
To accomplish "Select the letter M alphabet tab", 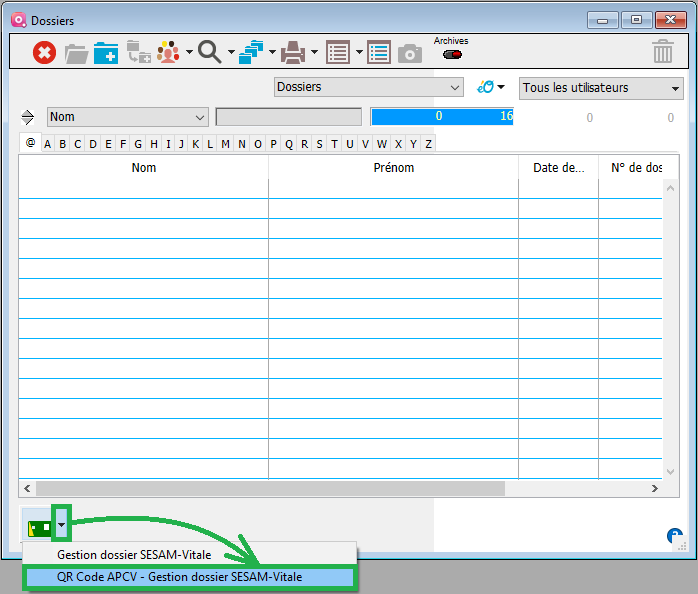I will pyautogui.click(x=226, y=144).
